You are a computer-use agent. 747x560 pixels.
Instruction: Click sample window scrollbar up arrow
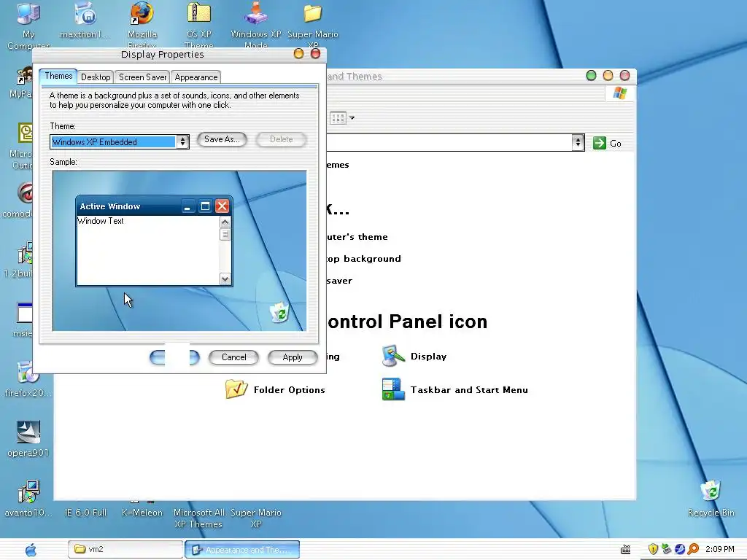[x=225, y=222]
